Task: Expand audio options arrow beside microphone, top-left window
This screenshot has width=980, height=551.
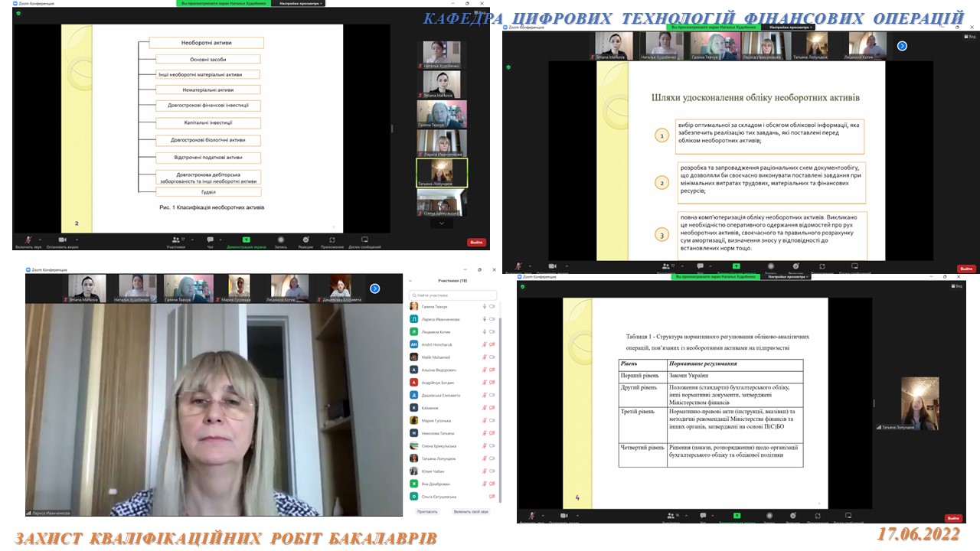Action: click(x=40, y=240)
